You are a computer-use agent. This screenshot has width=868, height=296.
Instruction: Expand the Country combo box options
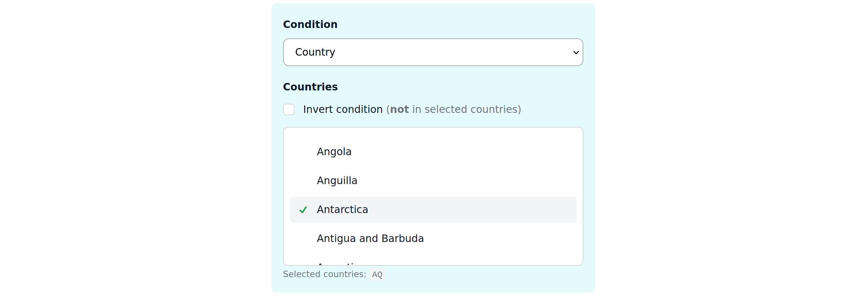[x=433, y=52]
